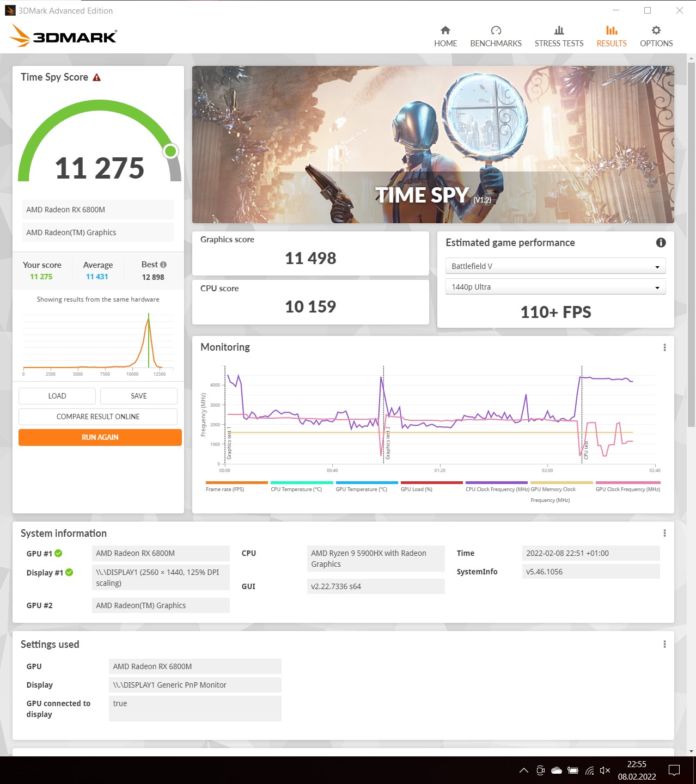The image size is (696, 784).
Task: Click the Time Spy banner image
Action: tap(433, 144)
